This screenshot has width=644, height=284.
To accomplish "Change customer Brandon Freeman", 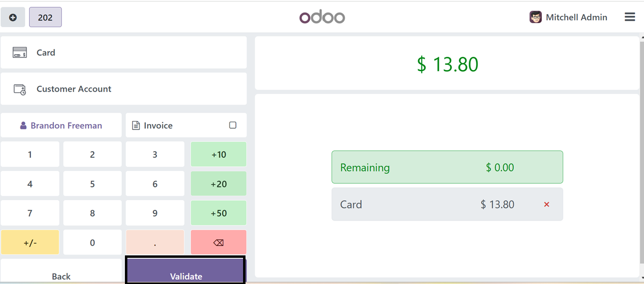I will (x=61, y=126).
